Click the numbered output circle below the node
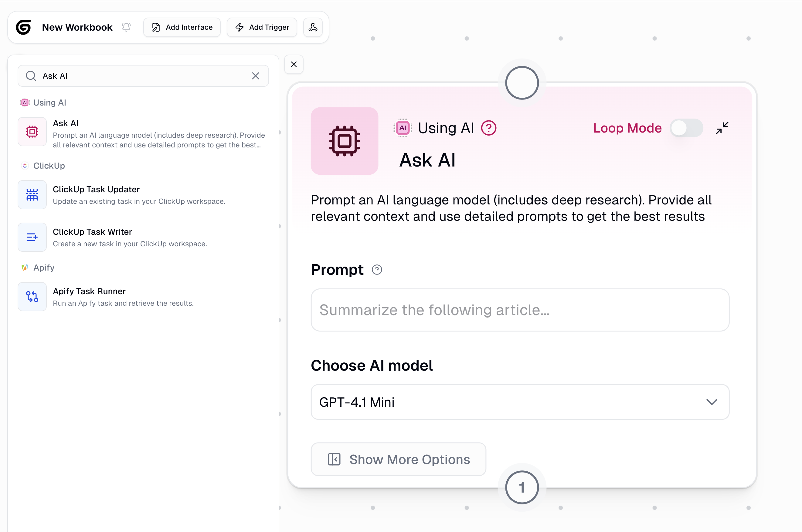802x532 pixels. [522, 487]
